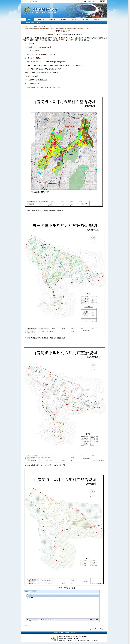130x644 pixels.
Task: Click the next-page pager icon
Action: tap(46, 620)
